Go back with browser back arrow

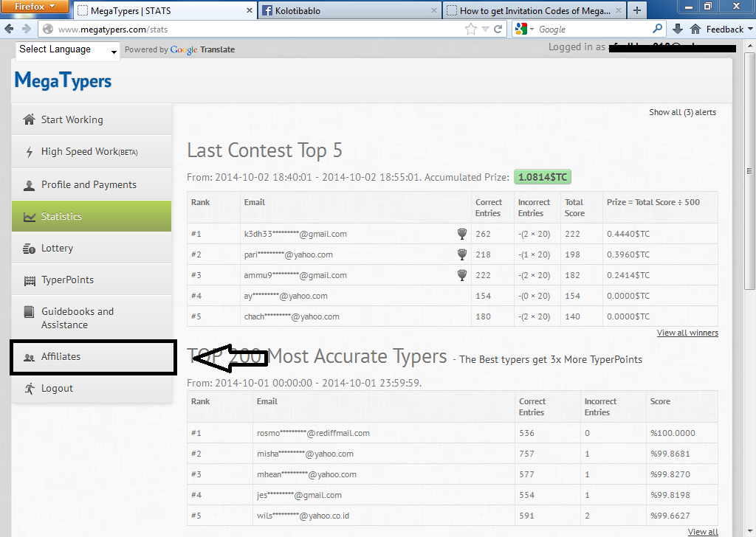[9, 30]
